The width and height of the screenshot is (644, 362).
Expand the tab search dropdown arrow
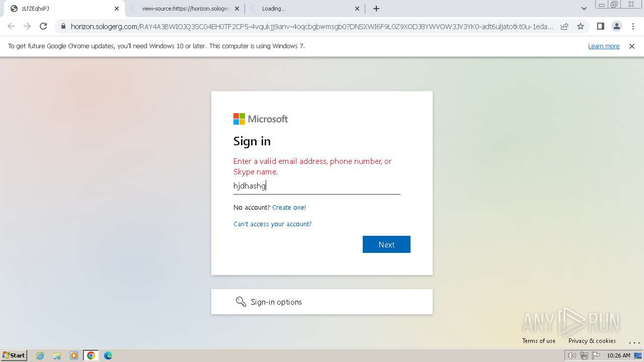point(584,9)
